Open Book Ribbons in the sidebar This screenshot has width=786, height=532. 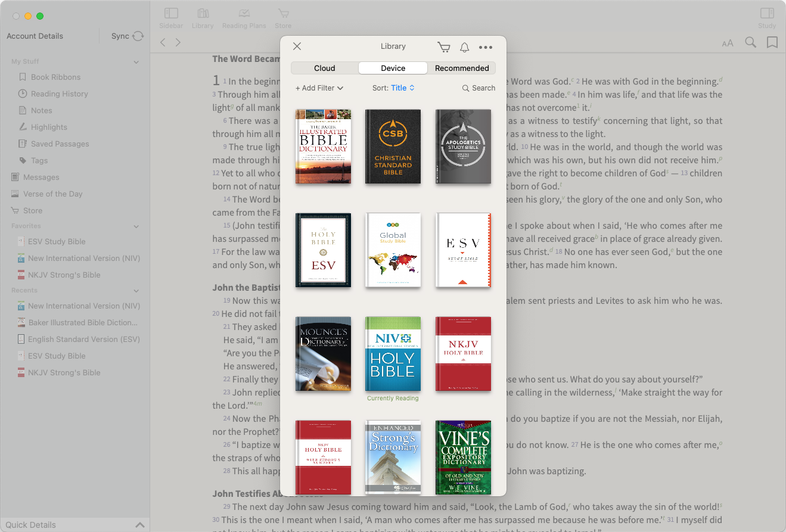coord(55,77)
